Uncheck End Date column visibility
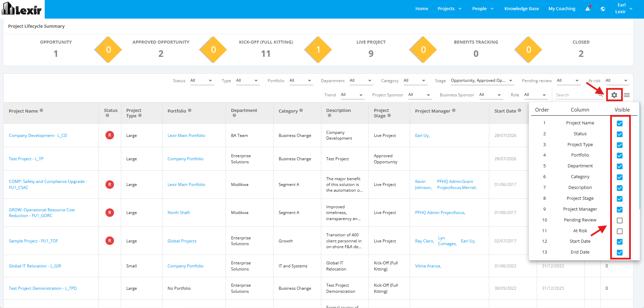The image size is (644, 308). (620, 253)
